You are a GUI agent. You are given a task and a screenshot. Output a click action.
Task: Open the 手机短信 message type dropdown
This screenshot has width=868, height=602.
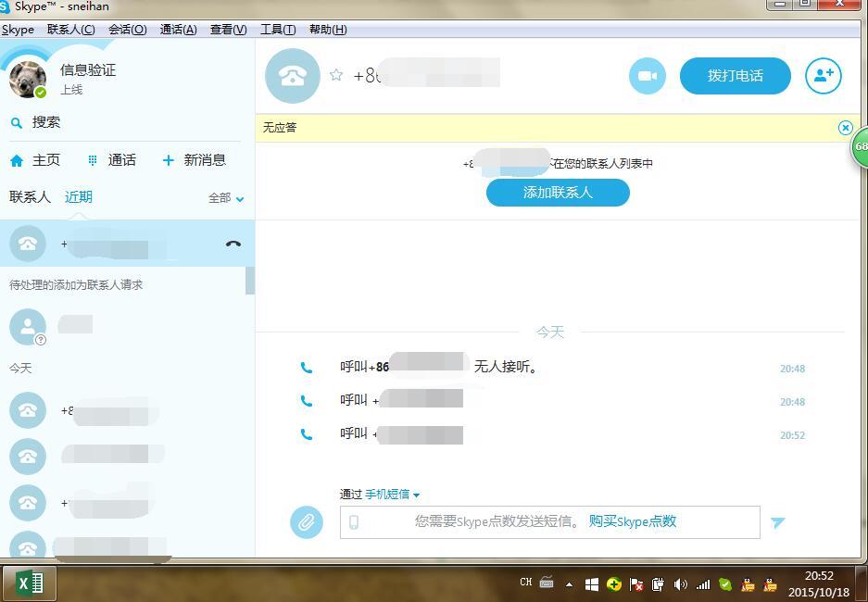tap(392, 495)
